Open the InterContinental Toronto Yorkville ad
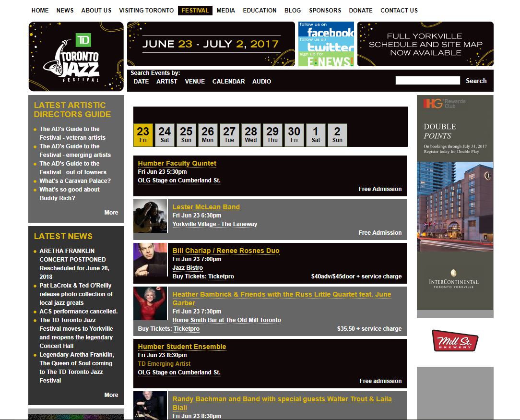520x420 pixels. click(x=455, y=203)
